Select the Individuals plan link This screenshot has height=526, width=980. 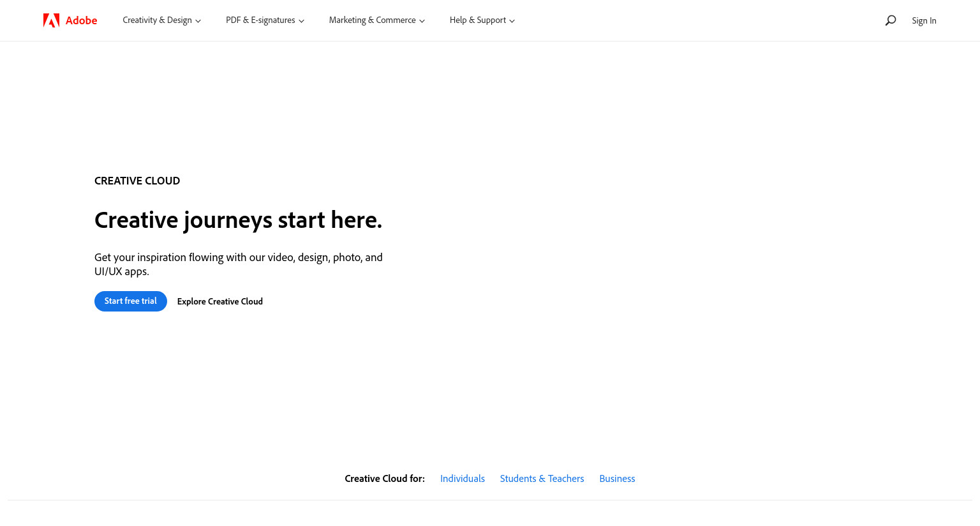tap(463, 479)
